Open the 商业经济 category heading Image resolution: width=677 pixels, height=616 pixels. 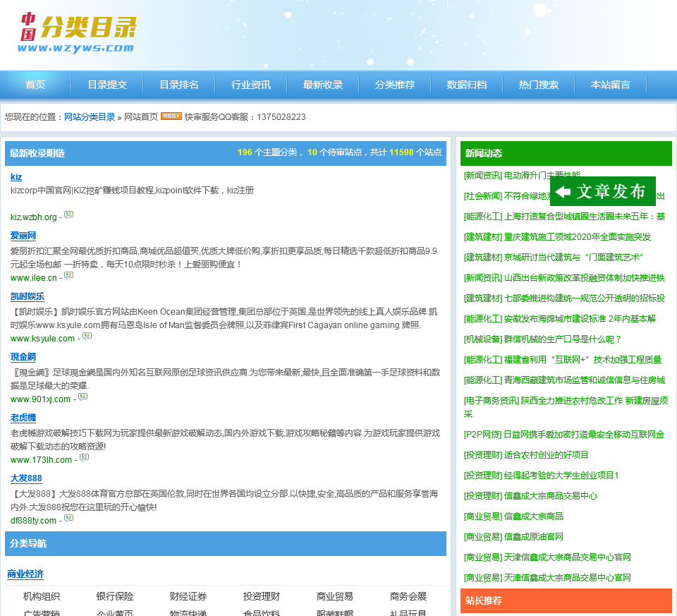click(x=25, y=574)
